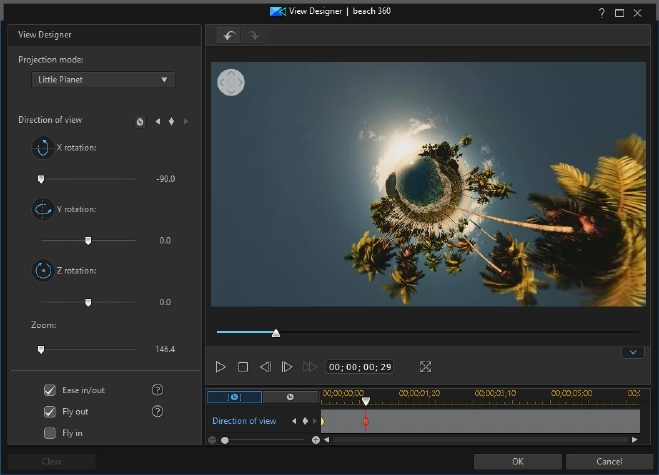Maximize the View Designer window
This screenshot has height=475, width=659.
[619, 13]
